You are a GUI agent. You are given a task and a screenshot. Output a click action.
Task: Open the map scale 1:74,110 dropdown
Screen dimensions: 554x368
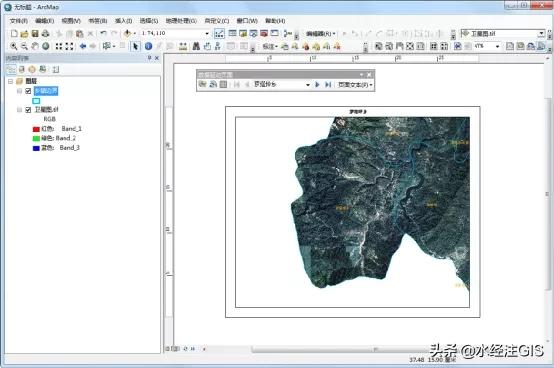[x=207, y=34]
